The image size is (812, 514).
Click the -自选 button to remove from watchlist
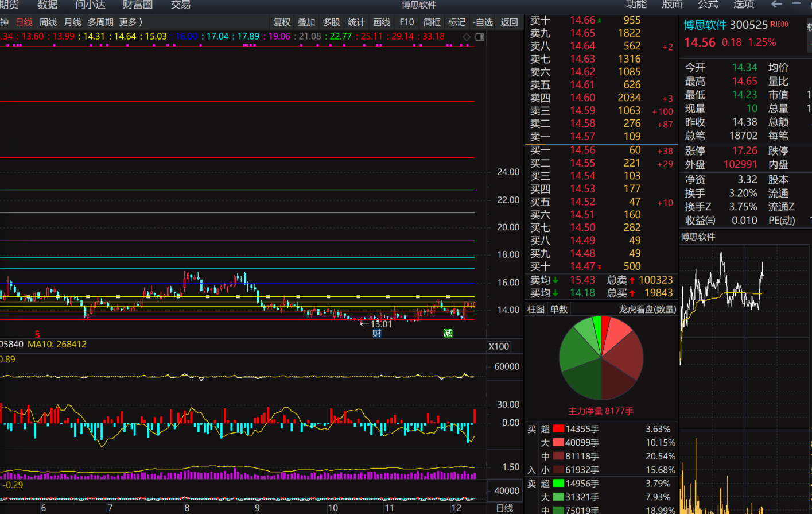pos(483,22)
